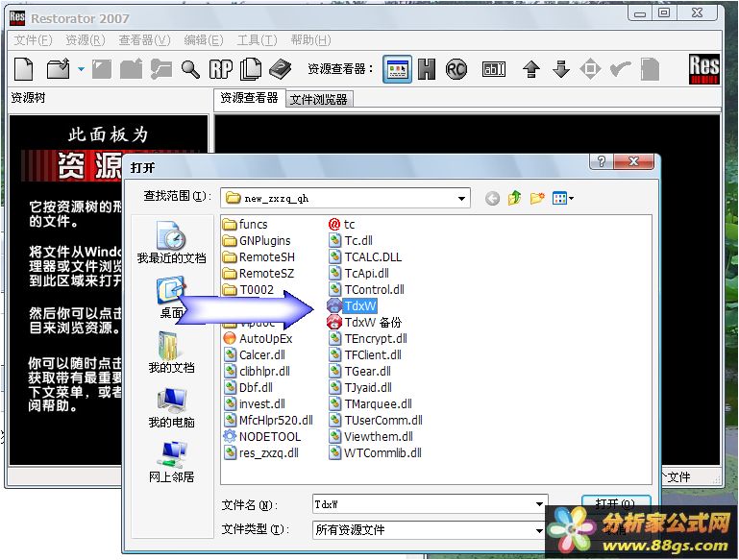Viewport: 739px width, 560px height.
Task: Switch to the 资源查看器 tab
Action: [x=249, y=98]
